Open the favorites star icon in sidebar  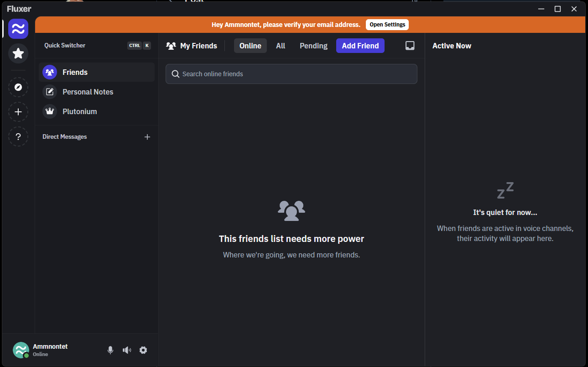click(18, 53)
